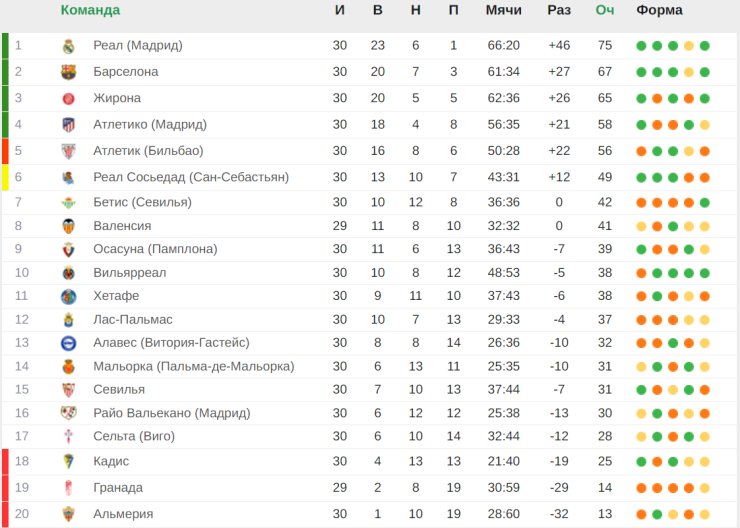
Task: Click the Valencia bat crest icon
Action: [68, 226]
